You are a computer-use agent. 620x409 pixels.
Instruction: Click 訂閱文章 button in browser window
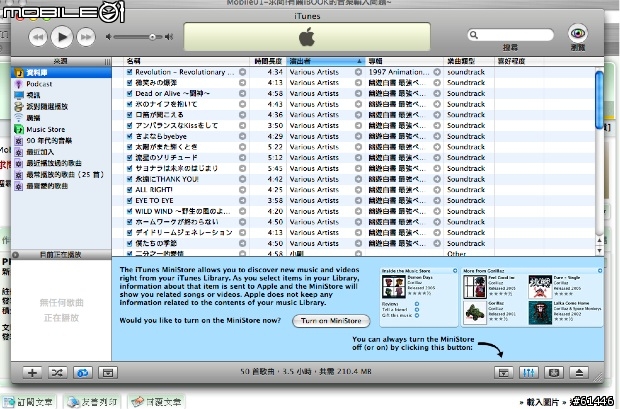click(x=28, y=402)
